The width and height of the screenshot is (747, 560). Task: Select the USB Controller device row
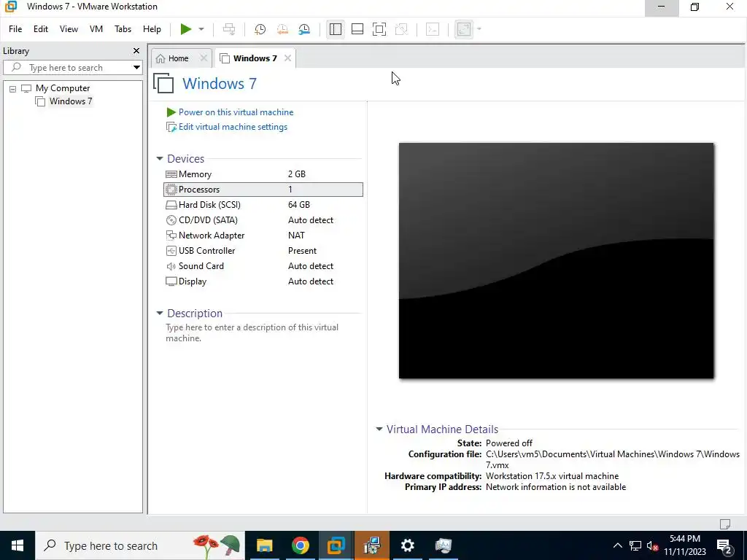[x=263, y=251]
